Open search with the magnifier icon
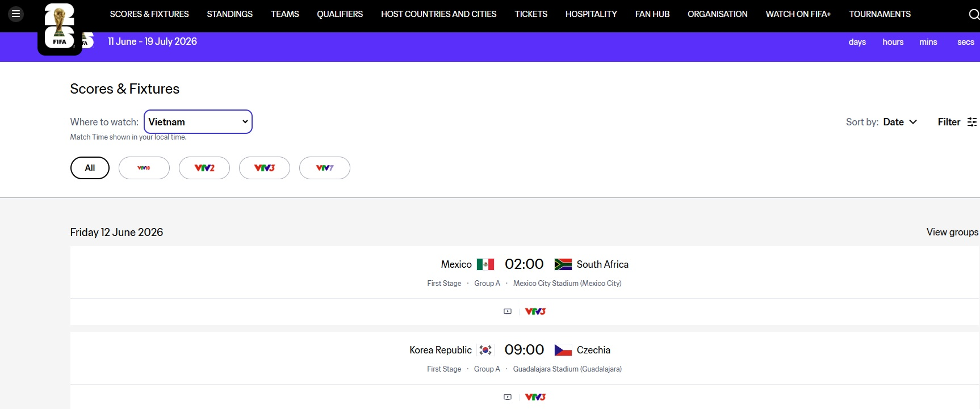The width and height of the screenshot is (980, 409). pyautogui.click(x=973, y=14)
